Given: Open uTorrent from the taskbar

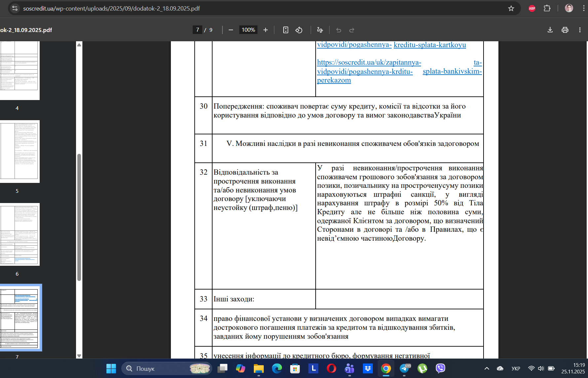Looking at the screenshot, I should click(422, 368).
